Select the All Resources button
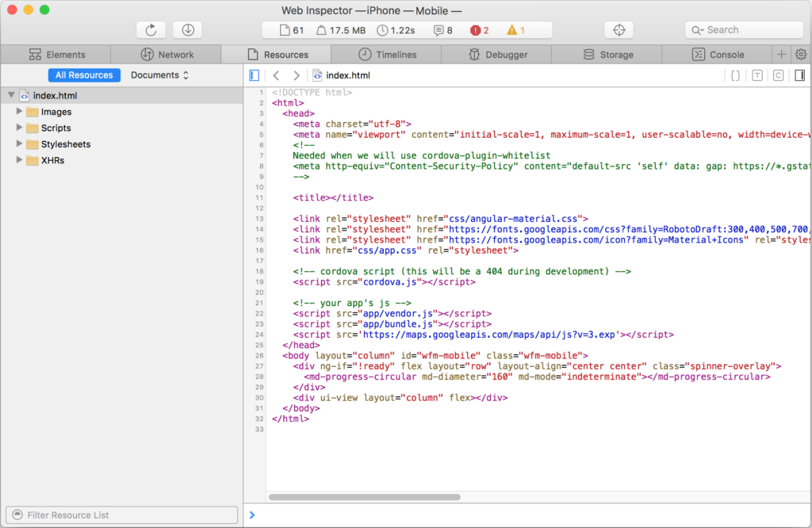The width and height of the screenshot is (812, 528). pyautogui.click(x=84, y=75)
